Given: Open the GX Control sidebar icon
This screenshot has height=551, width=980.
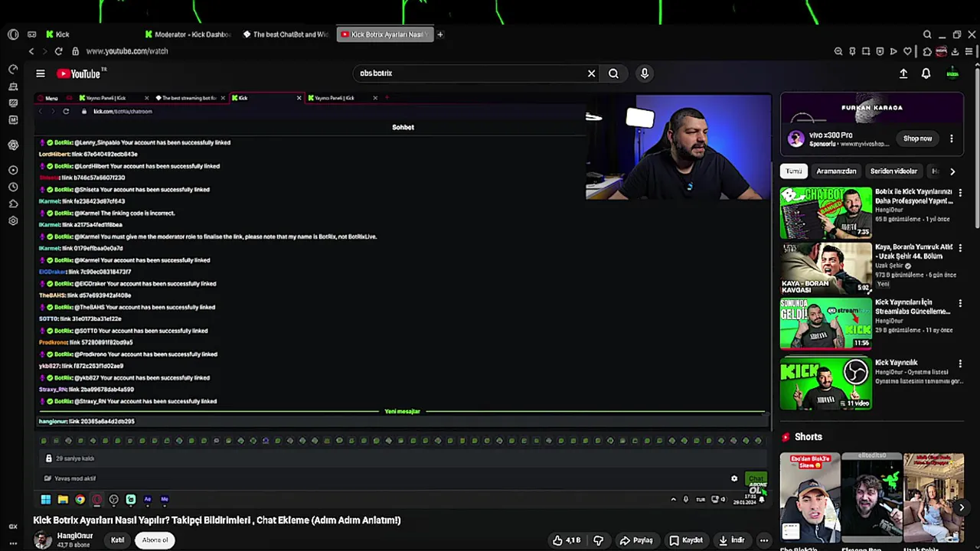Looking at the screenshot, I should (13, 69).
